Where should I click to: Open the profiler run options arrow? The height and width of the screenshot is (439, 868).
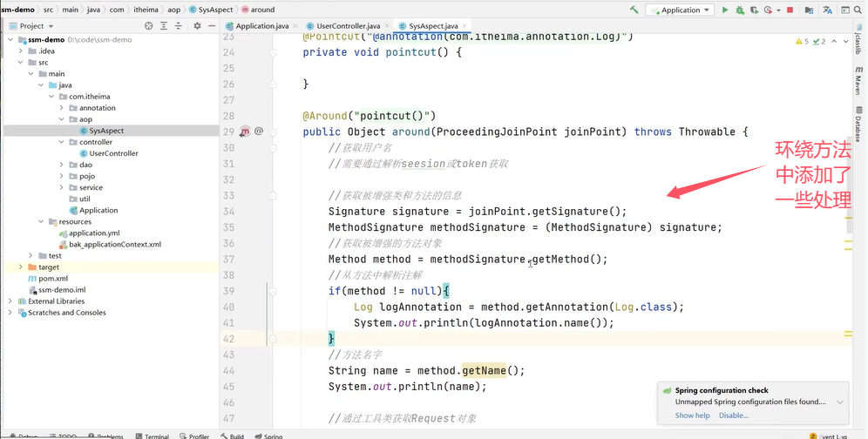[x=777, y=10]
